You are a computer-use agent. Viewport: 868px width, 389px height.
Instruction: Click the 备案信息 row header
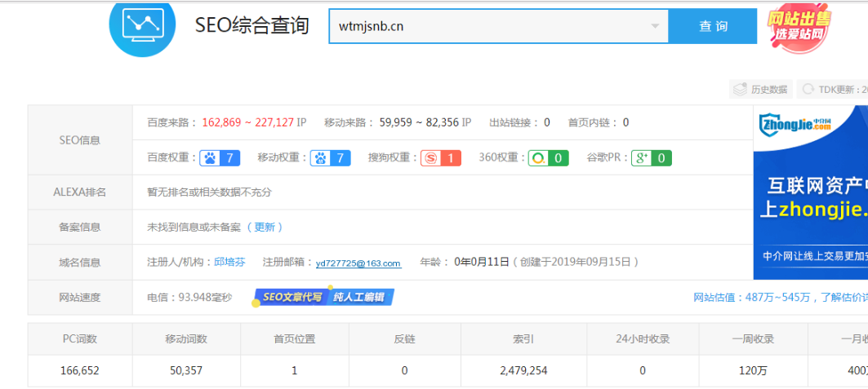(x=80, y=227)
